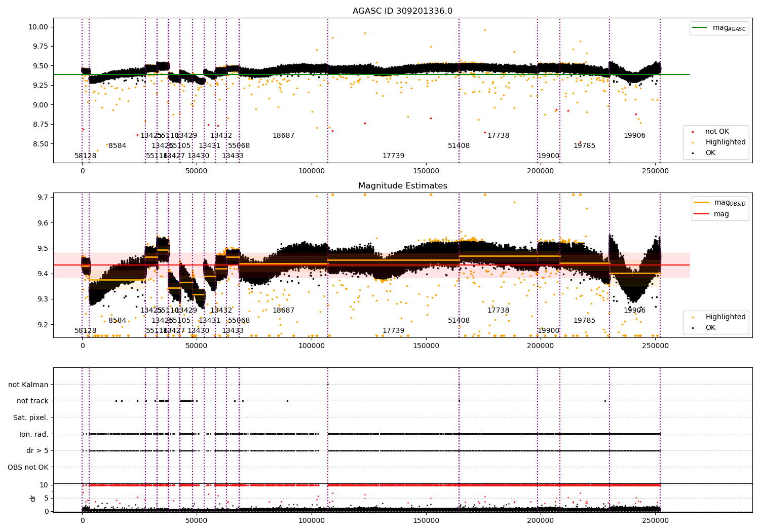Click OBSID label 13433 in top plot
The height and width of the screenshot is (532, 760).
(233, 156)
